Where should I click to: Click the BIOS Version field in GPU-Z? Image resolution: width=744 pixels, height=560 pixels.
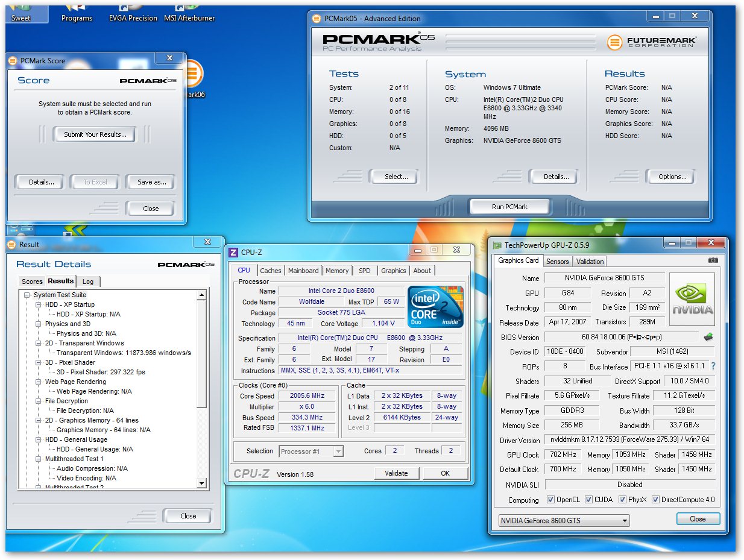(622, 337)
